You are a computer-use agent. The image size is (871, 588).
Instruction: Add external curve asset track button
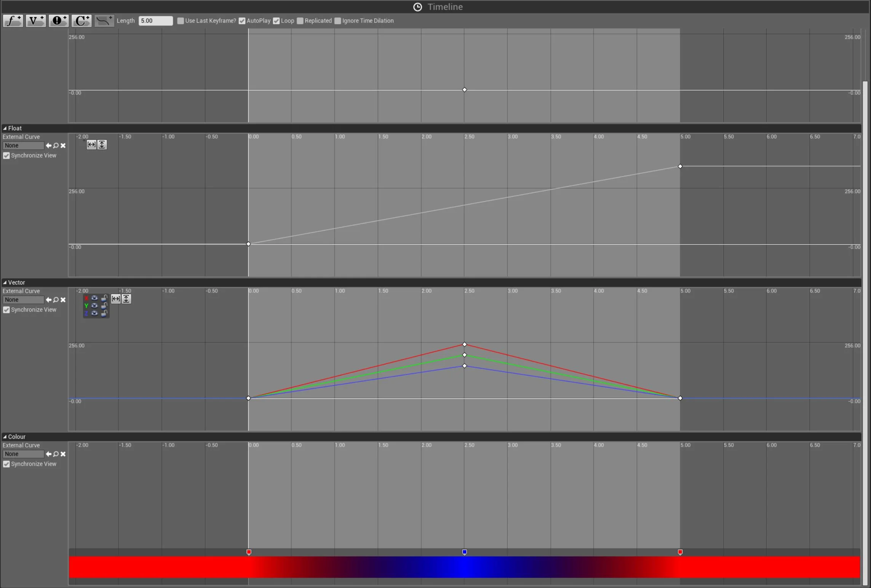coord(104,21)
